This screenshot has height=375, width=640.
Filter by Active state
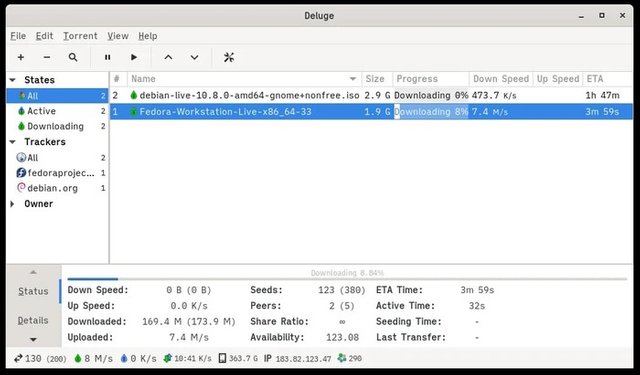(x=57, y=111)
